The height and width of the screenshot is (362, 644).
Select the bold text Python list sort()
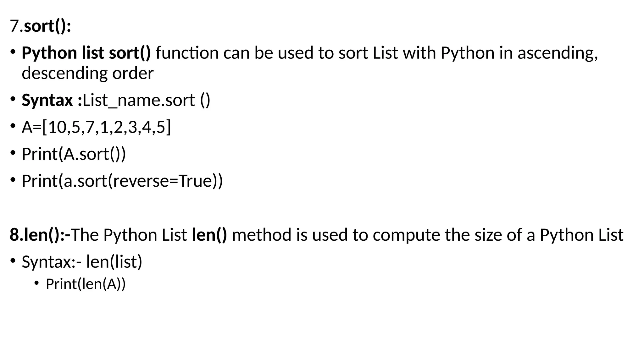(86, 53)
